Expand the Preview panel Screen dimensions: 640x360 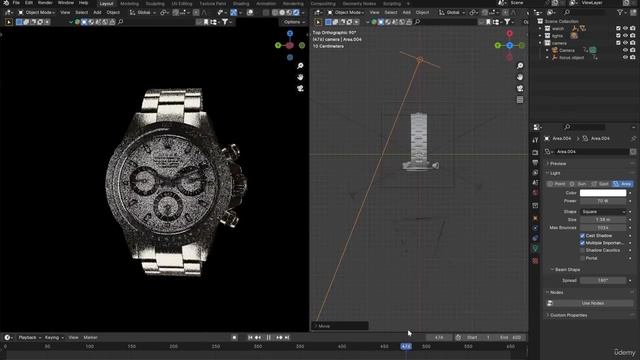tap(558, 164)
